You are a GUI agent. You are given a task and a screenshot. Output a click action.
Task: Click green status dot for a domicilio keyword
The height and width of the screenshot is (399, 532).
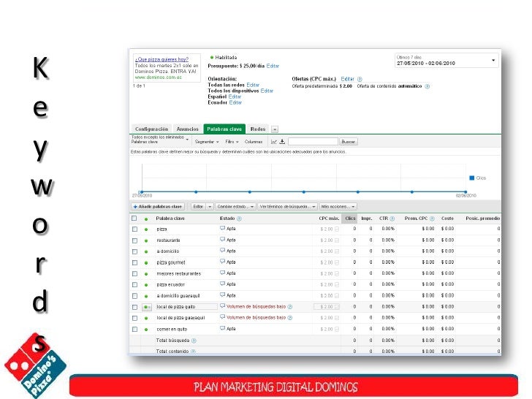146,251
